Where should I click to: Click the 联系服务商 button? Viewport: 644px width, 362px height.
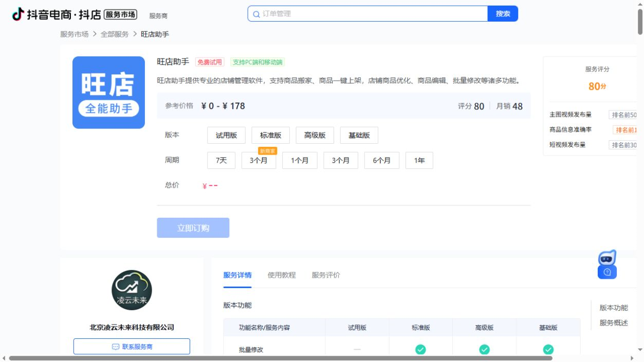[x=132, y=347]
